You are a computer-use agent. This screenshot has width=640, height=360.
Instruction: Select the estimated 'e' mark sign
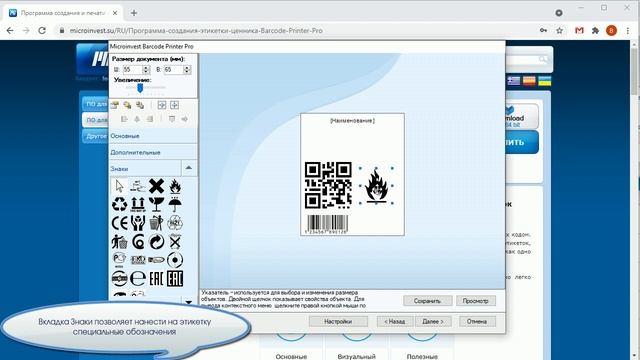point(138,279)
